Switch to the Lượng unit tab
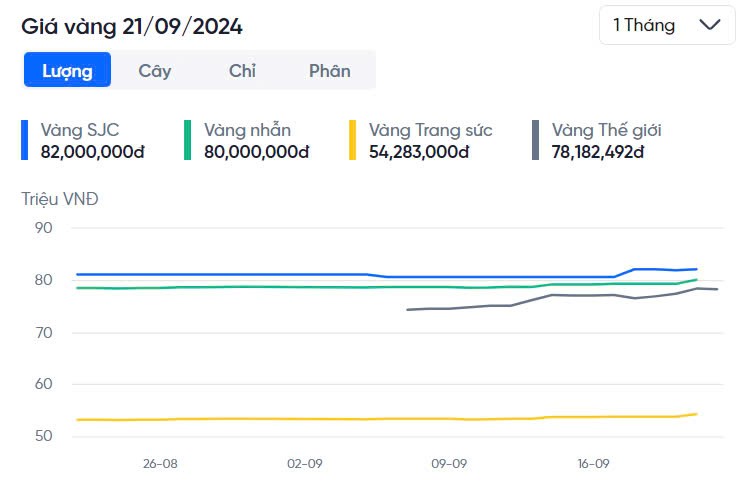This screenshot has width=749, height=483. coord(67,71)
